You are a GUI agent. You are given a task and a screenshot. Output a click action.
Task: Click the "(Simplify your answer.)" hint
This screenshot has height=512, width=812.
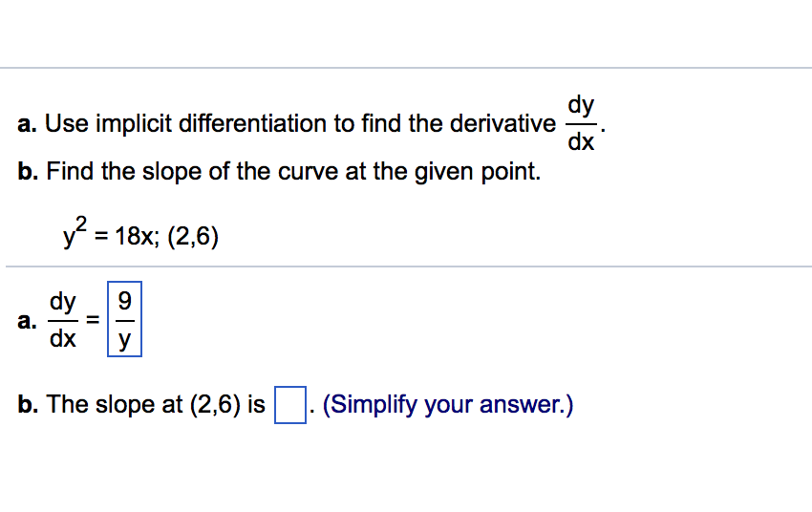pyautogui.click(x=448, y=405)
